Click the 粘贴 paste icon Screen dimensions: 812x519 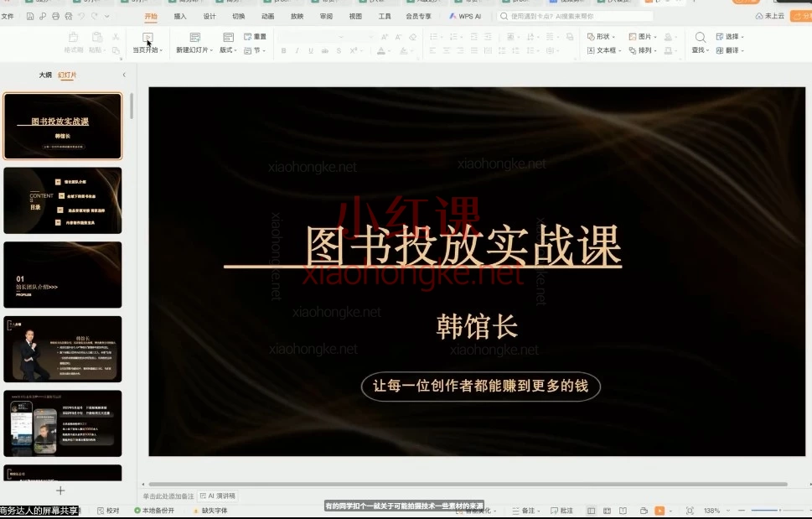[x=96, y=37]
